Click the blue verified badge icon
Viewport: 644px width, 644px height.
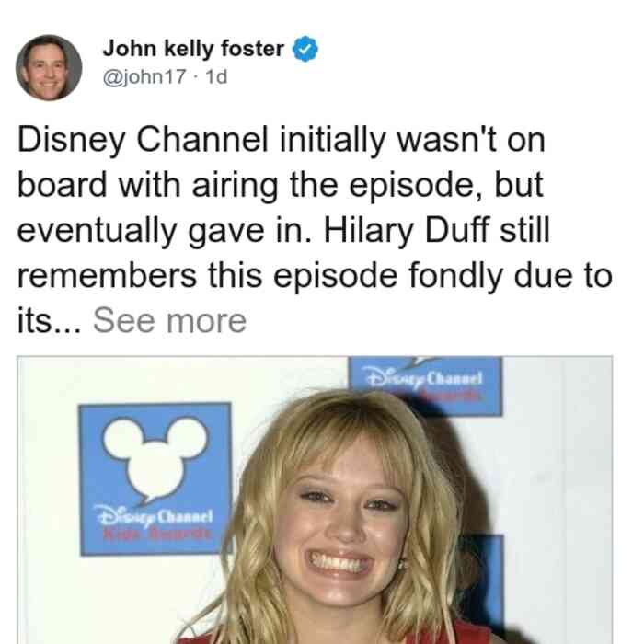tap(305, 49)
